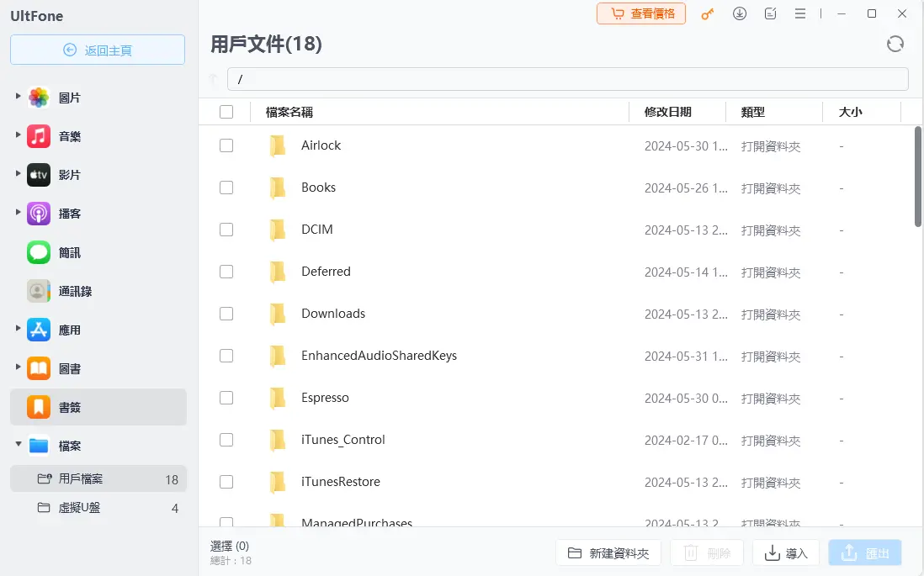Click the iTunesRestore folder name
This screenshot has height=576, width=924.
click(x=341, y=482)
